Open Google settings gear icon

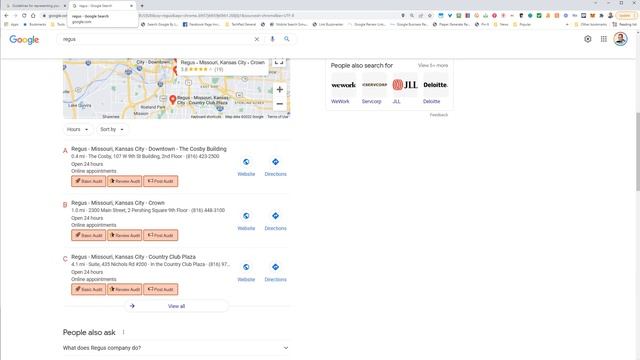coord(588,39)
